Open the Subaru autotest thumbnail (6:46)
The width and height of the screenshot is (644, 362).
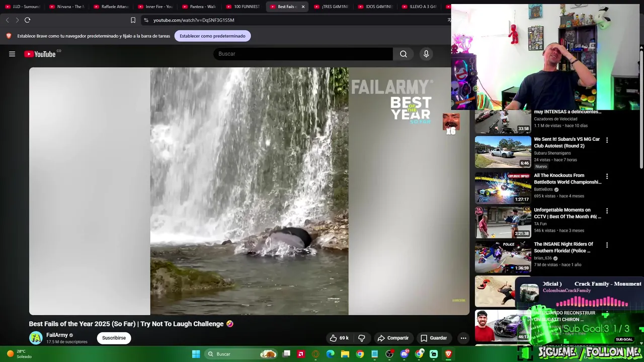tap(503, 152)
